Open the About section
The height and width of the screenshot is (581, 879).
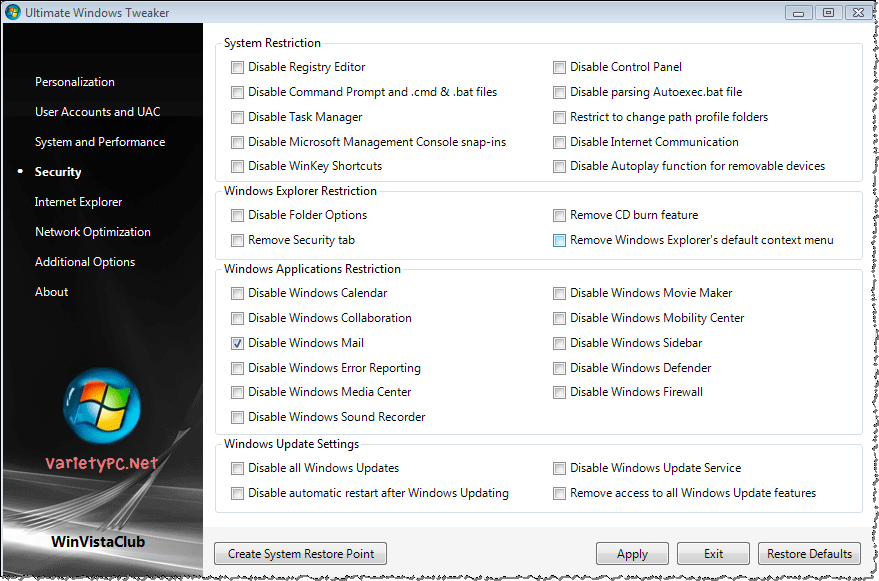pos(52,292)
